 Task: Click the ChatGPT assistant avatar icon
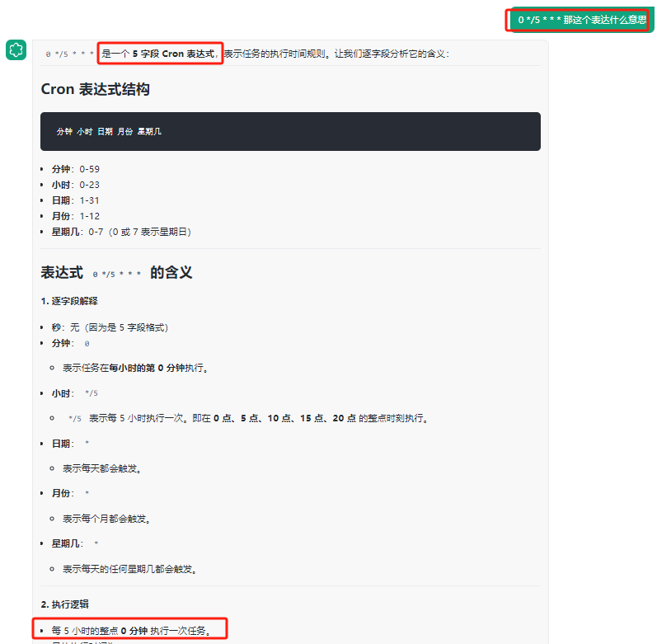click(16, 49)
